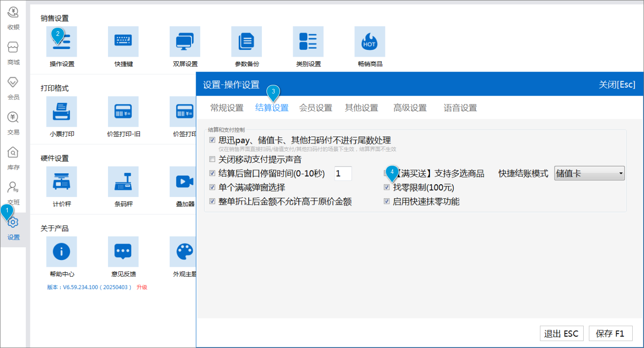The image size is (644, 348).
Task: Expand the 快捷结账模式 储值卡 dropdown
Action: coord(590,173)
